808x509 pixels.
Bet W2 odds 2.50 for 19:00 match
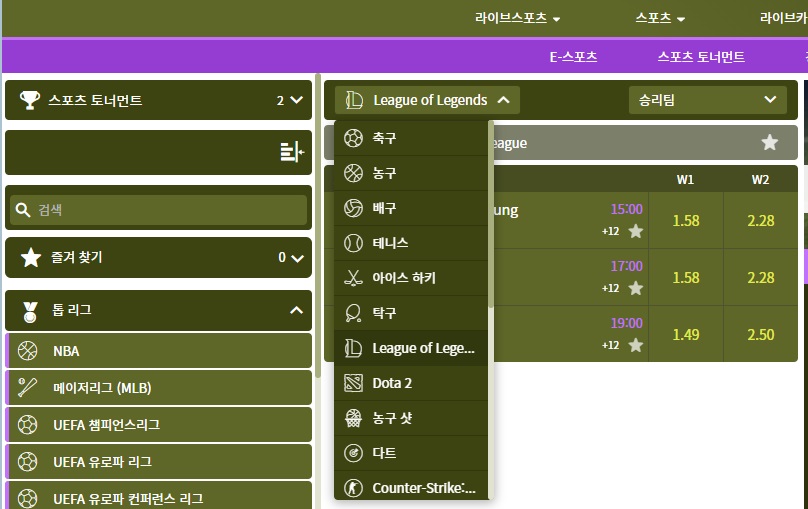[x=761, y=334]
